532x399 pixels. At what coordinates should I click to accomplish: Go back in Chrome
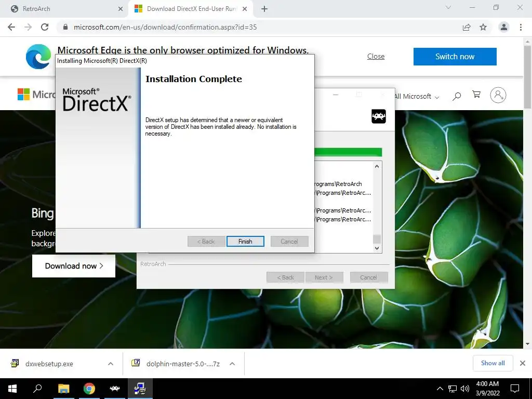point(11,27)
